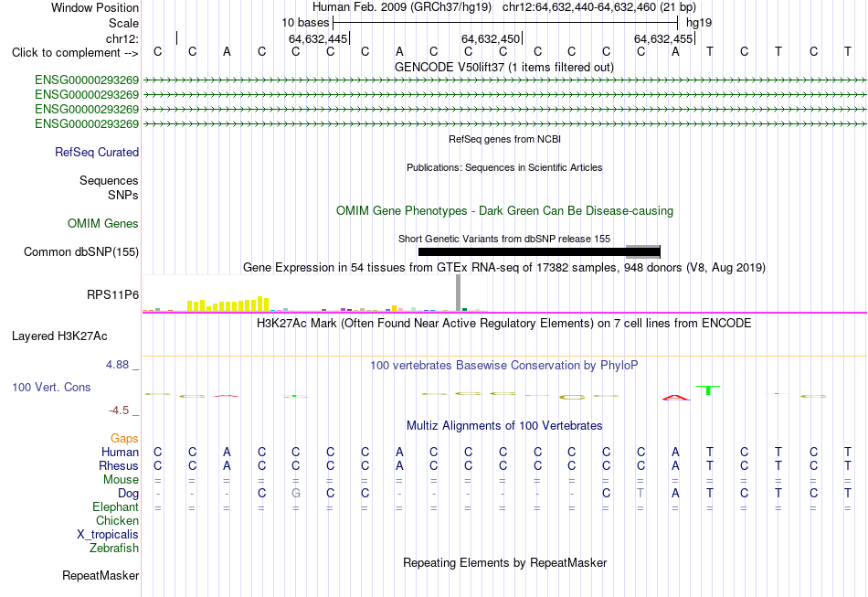868x597 pixels.
Task: Click the Human species label
Action: (120, 453)
